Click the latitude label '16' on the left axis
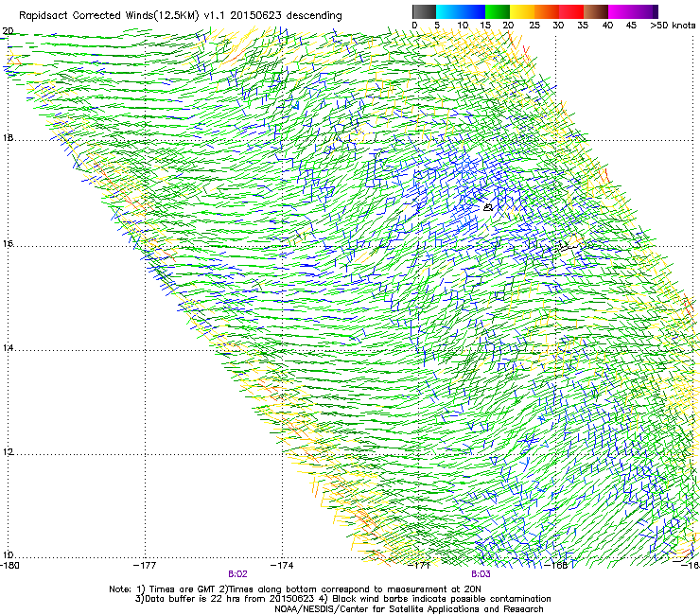The height and width of the screenshot is (615, 700). pyautogui.click(x=8, y=244)
